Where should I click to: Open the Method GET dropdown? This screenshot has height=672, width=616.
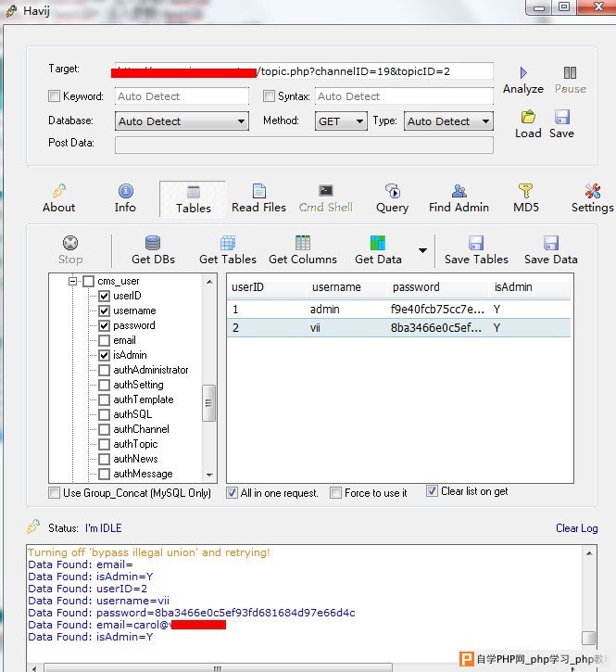click(341, 121)
